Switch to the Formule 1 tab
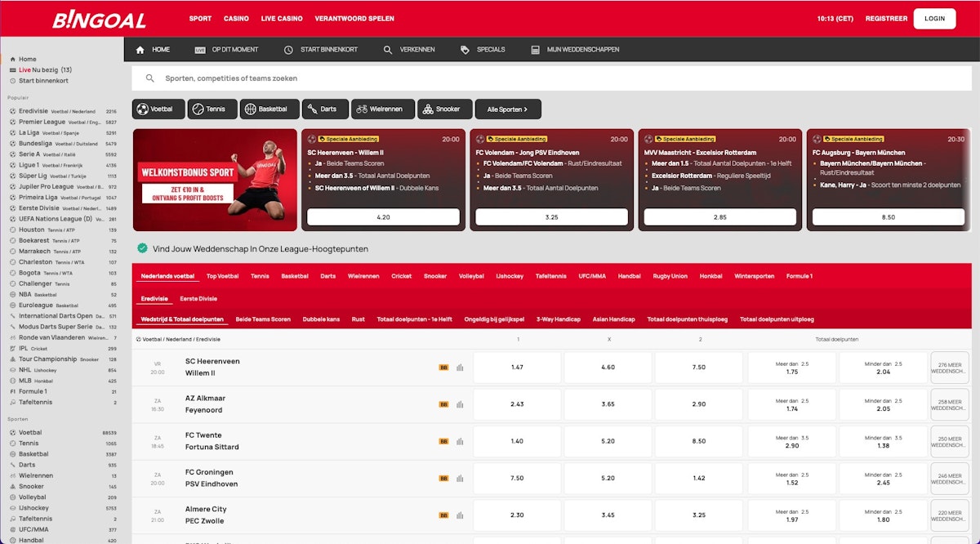980x544 pixels. coord(800,276)
